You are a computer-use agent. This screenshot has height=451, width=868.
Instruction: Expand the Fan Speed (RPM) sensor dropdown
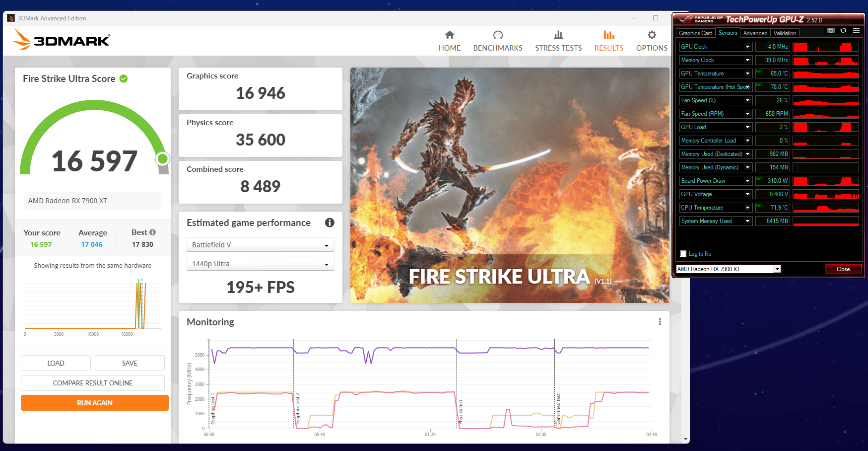[747, 114]
